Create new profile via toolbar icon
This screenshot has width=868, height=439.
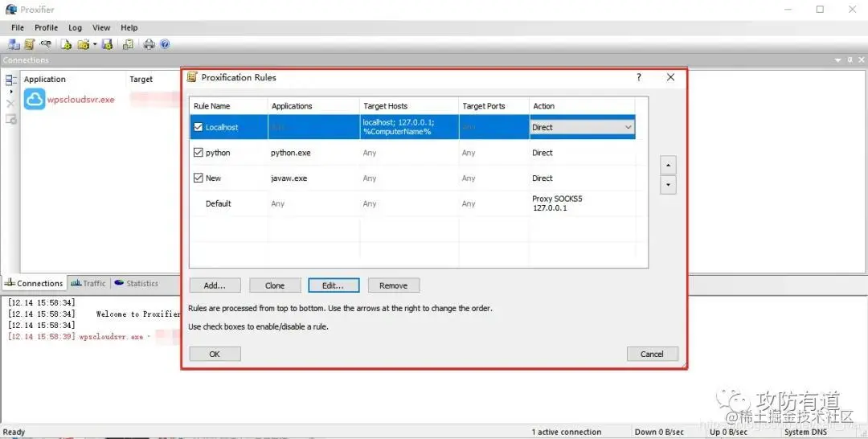[x=66, y=44]
